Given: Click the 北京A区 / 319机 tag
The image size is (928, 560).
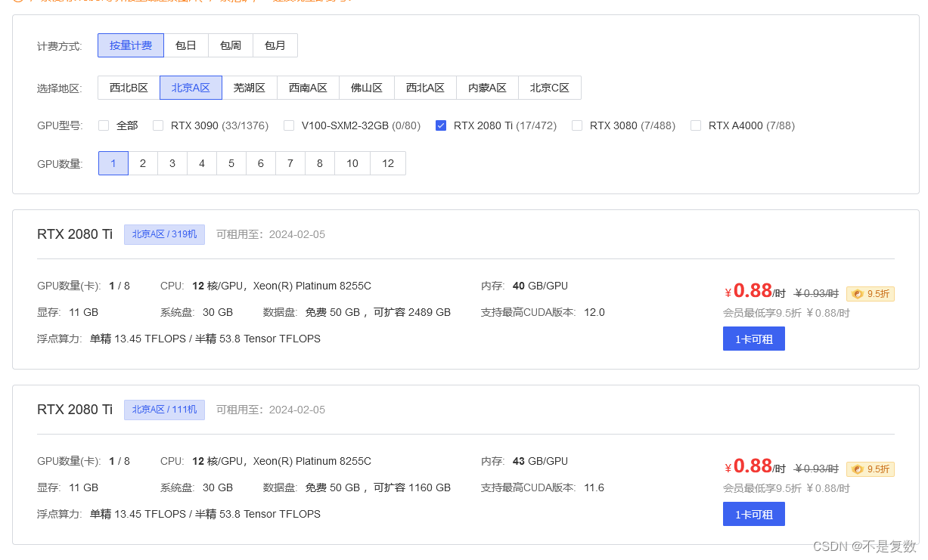Looking at the screenshot, I should click(164, 234).
